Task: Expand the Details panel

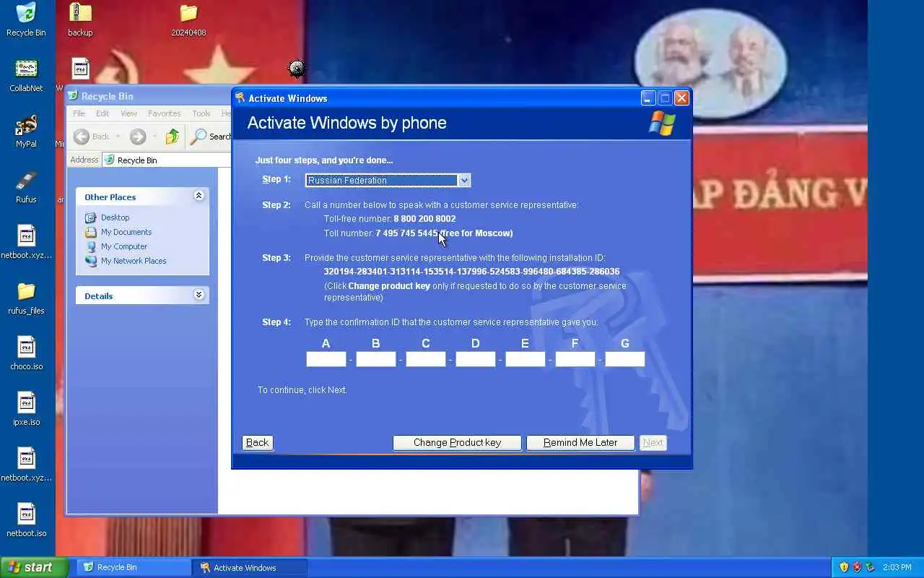Action: [x=199, y=295]
